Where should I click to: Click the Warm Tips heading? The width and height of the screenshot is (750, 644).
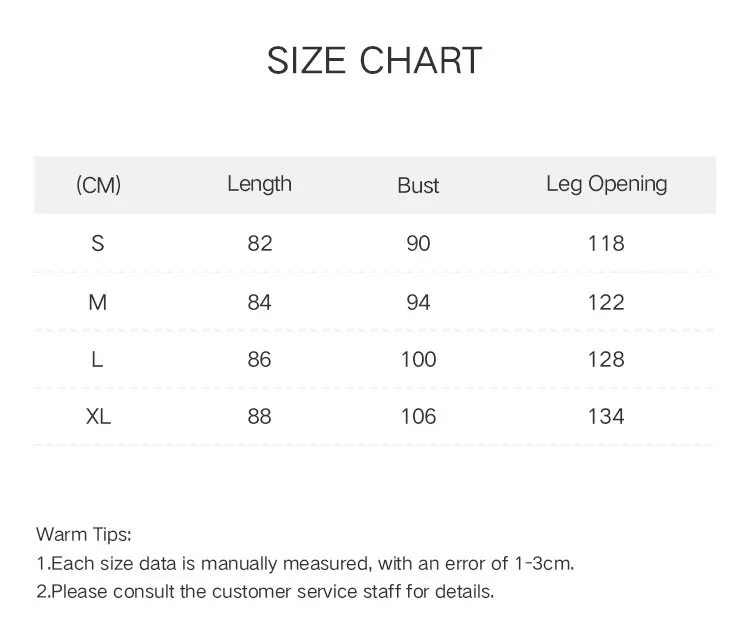coord(84,534)
